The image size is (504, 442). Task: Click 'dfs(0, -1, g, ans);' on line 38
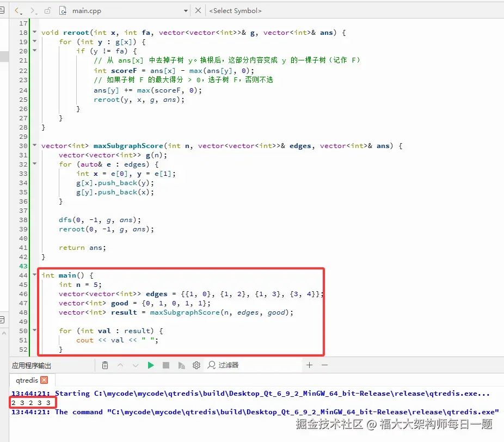point(100,220)
